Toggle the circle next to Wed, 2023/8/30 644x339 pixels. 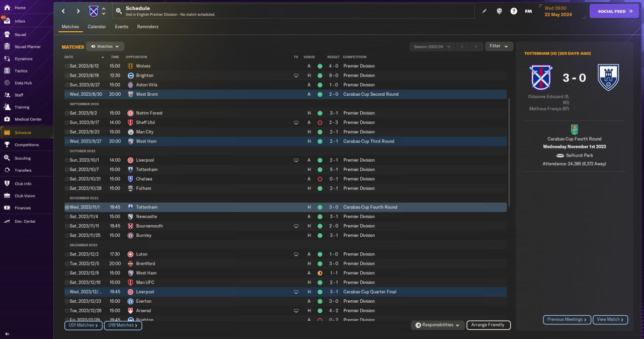pos(67,94)
